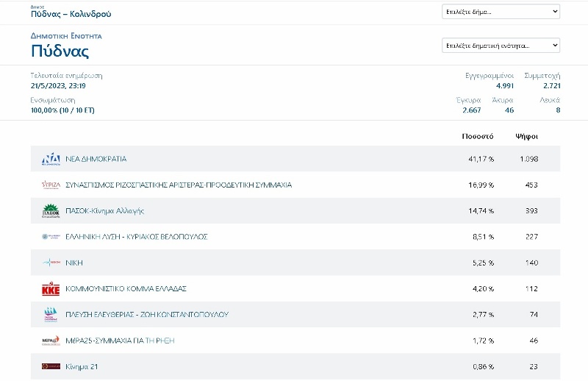Click the 1.098 votes value
The height and width of the screenshot is (381, 588).
coord(528,159)
